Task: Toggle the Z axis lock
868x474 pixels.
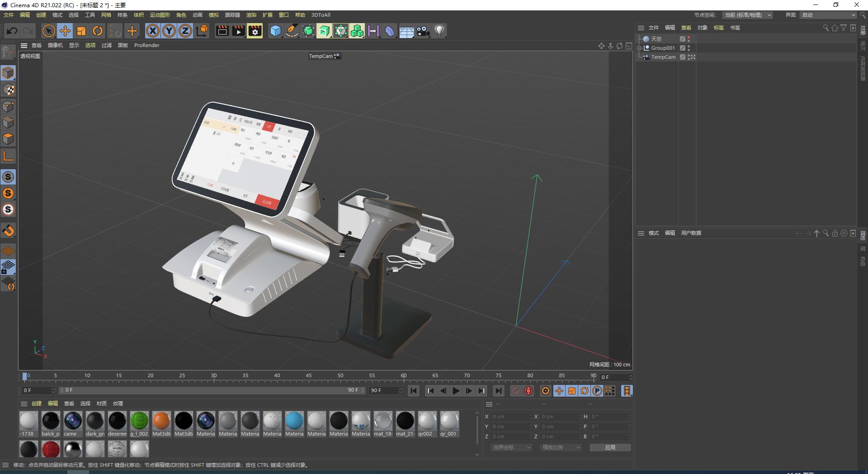Action: point(185,31)
